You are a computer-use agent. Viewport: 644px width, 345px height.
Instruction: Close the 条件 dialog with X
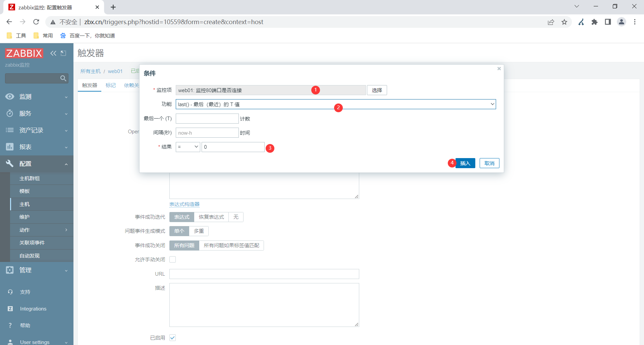(x=499, y=69)
